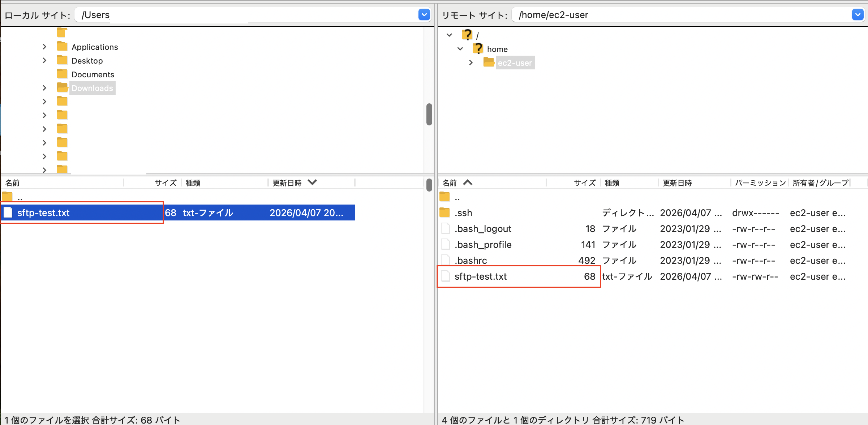The width and height of the screenshot is (868, 425).
Task: Open the Desktop folder
Action: pos(87,60)
